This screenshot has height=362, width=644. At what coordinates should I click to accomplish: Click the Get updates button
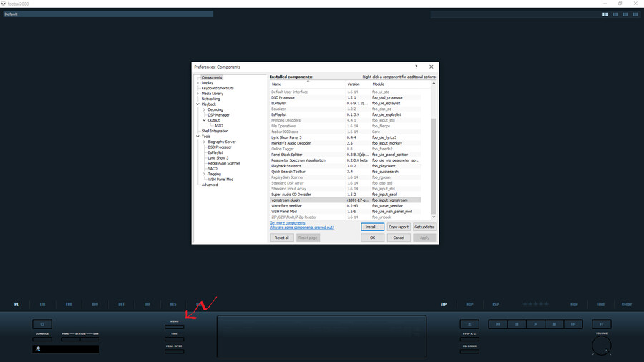coord(424,227)
